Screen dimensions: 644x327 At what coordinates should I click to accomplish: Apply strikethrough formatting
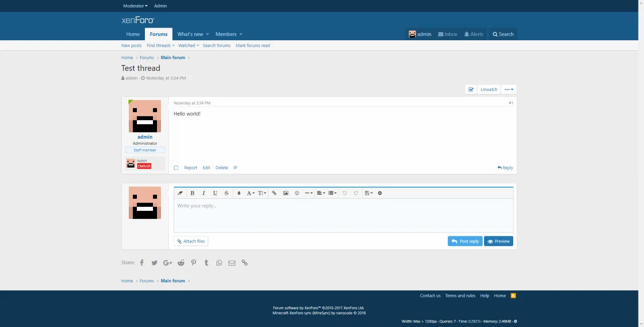tap(226, 193)
